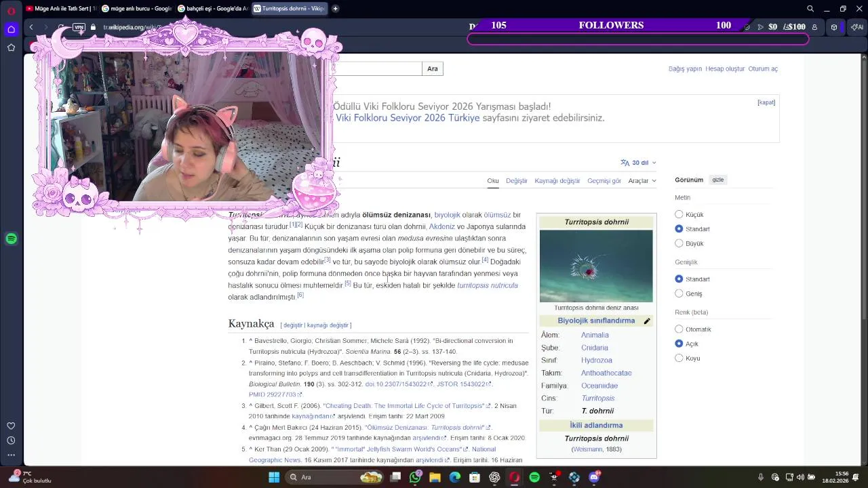Open the weather widget on taskbar
Image resolution: width=868 pixels, height=488 pixels.
point(28,477)
